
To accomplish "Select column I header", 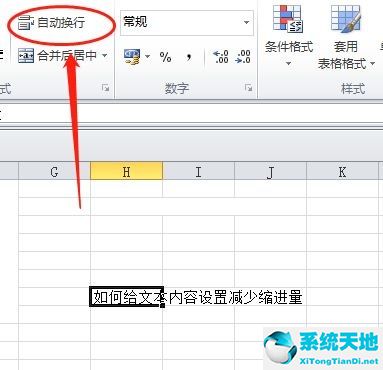I will (x=199, y=172).
